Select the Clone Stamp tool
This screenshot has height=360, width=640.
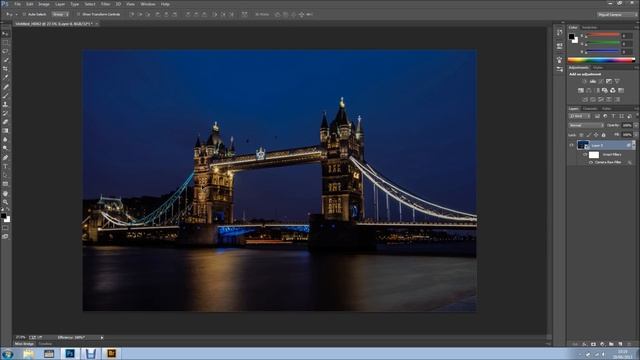(x=5, y=104)
